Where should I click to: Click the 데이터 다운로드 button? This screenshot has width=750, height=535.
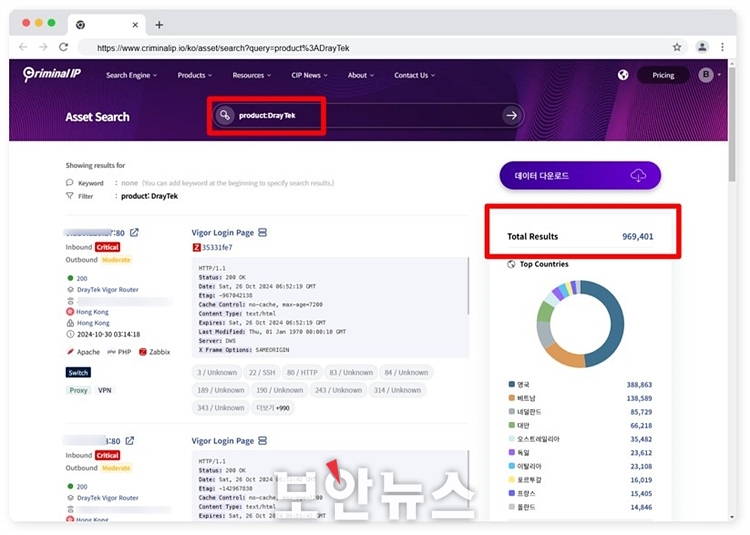pos(580,175)
